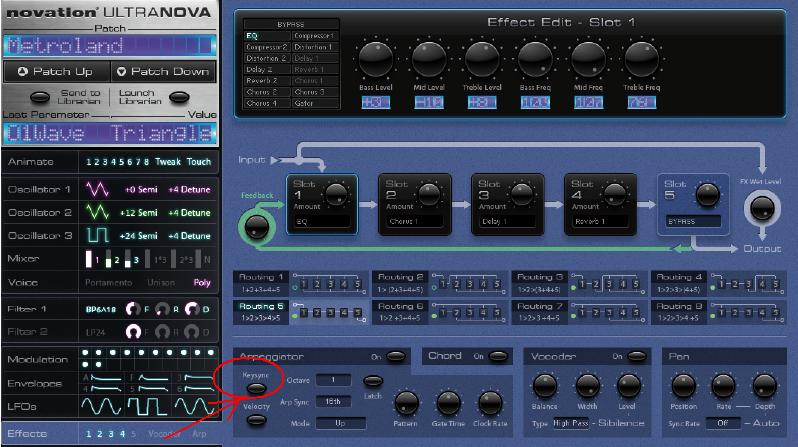
Task: Choose Compressor 1 from effect list
Action: click(315, 36)
